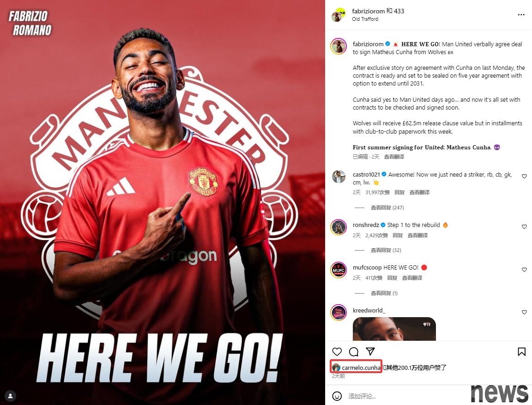This screenshot has width=532, height=405.
Task: Focus the add comment field
Action: (x=407, y=396)
